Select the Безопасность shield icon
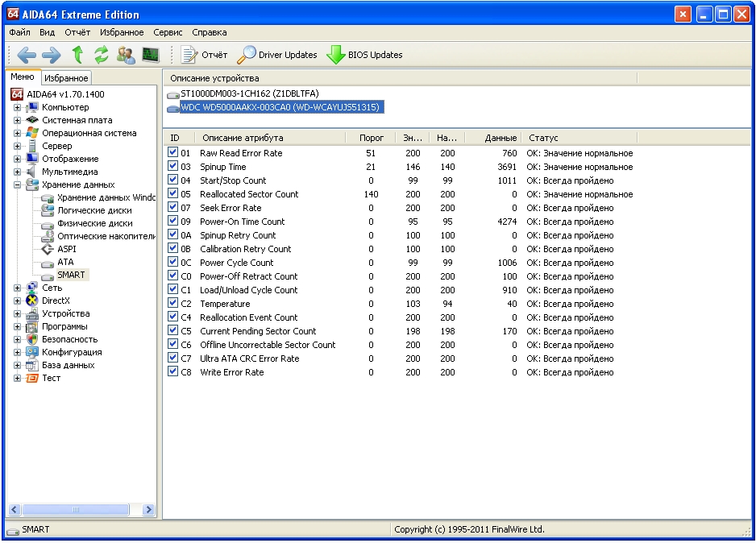The width and height of the screenshot is (756, 543). 32,338
